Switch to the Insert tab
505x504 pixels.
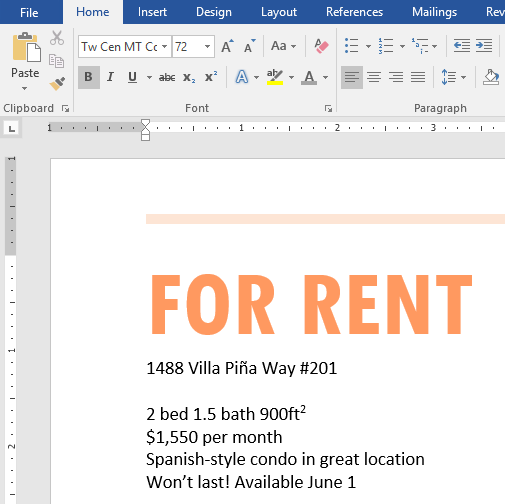(x=152, y=12)
